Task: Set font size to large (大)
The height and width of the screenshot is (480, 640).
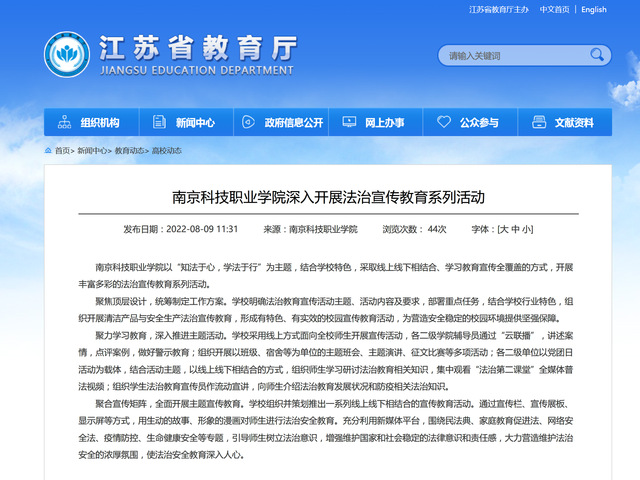Action: click(505, 229)
